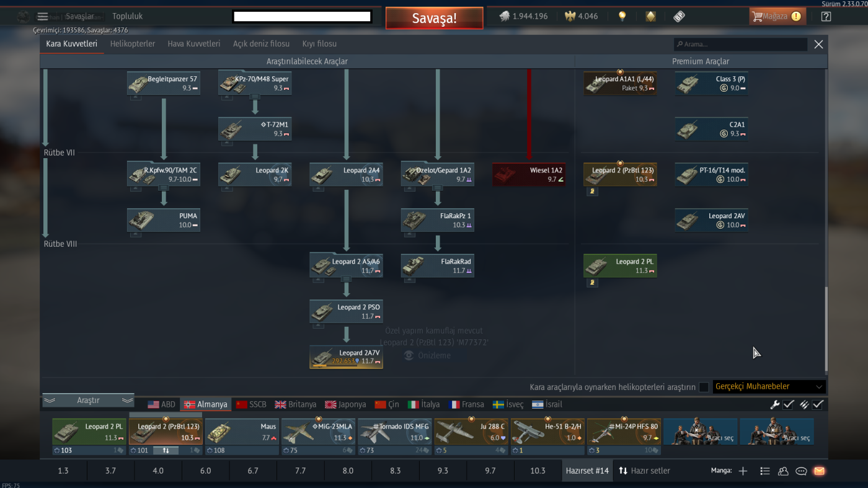Click the Arama search field

[740, 45]
